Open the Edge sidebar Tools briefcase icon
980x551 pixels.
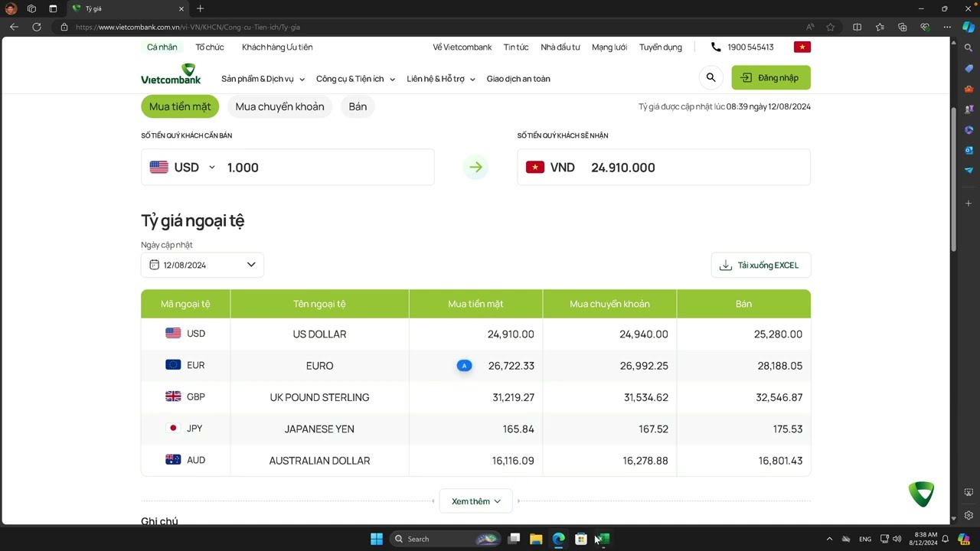click(x=969, y=89)
